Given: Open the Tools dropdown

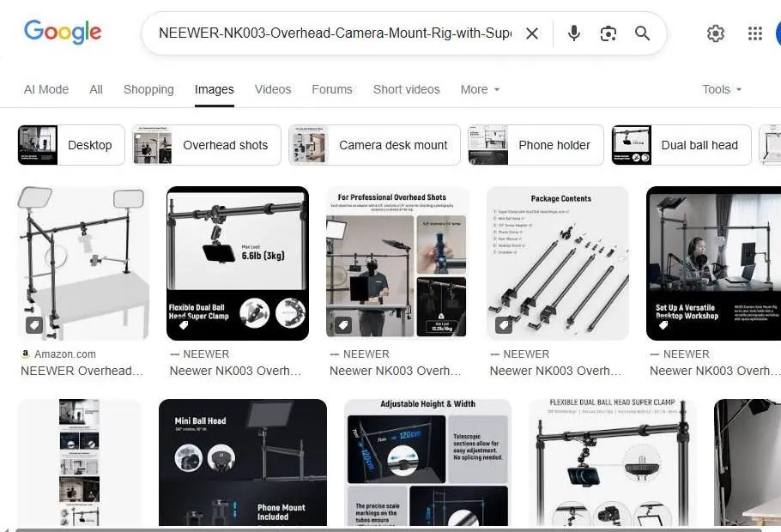Looking at the screenshot, I should (x=720, y=89).
